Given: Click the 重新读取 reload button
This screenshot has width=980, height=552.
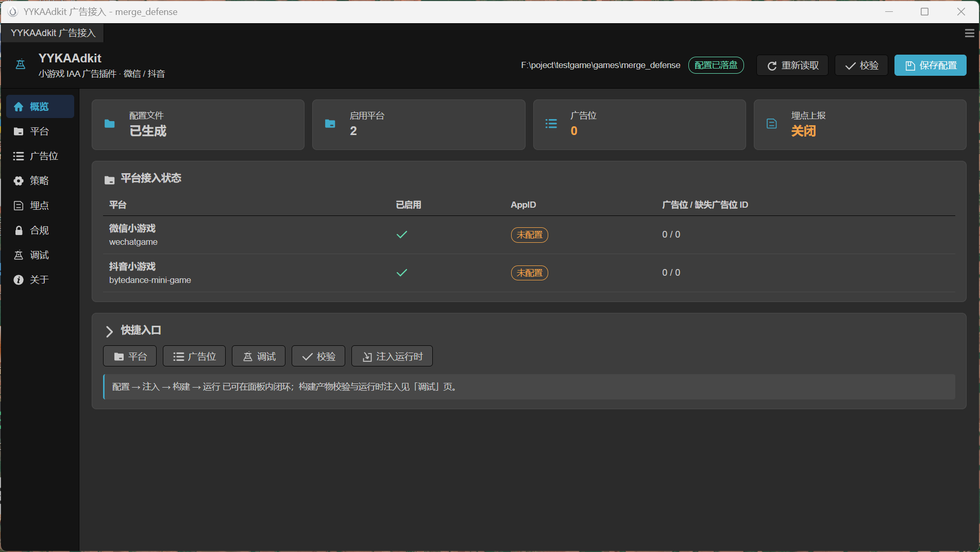Looking at the screenshot, I should [x=792, y=65].
